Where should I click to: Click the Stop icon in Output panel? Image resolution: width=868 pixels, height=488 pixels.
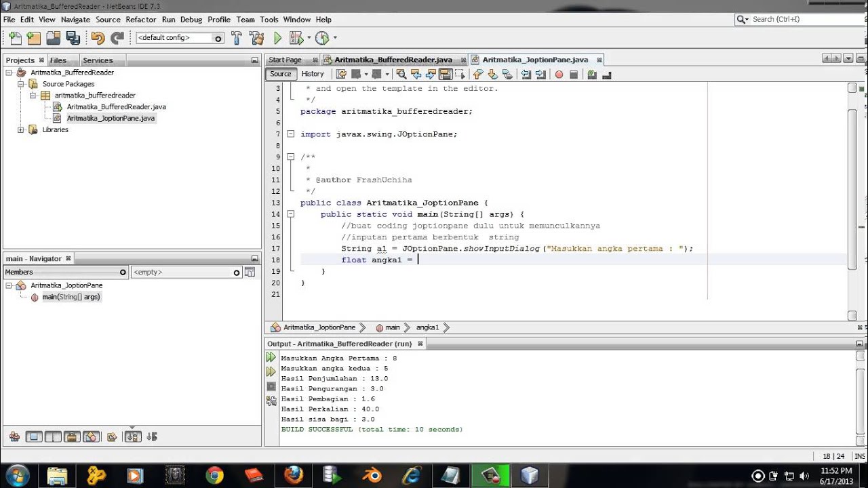[271, 386]
